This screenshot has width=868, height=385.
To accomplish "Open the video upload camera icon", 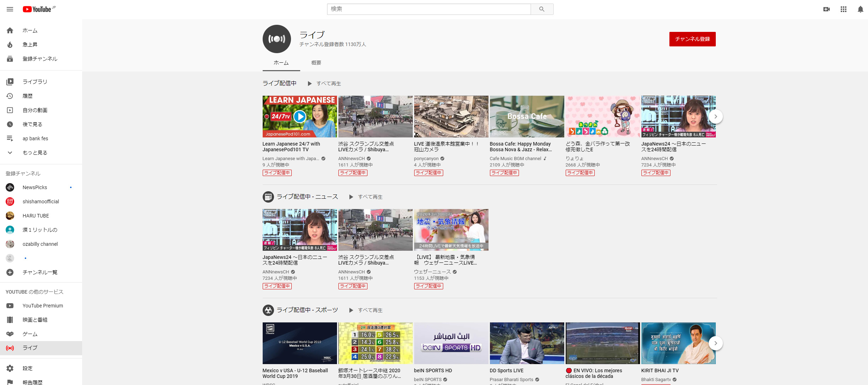I will [x=827, y=9].
